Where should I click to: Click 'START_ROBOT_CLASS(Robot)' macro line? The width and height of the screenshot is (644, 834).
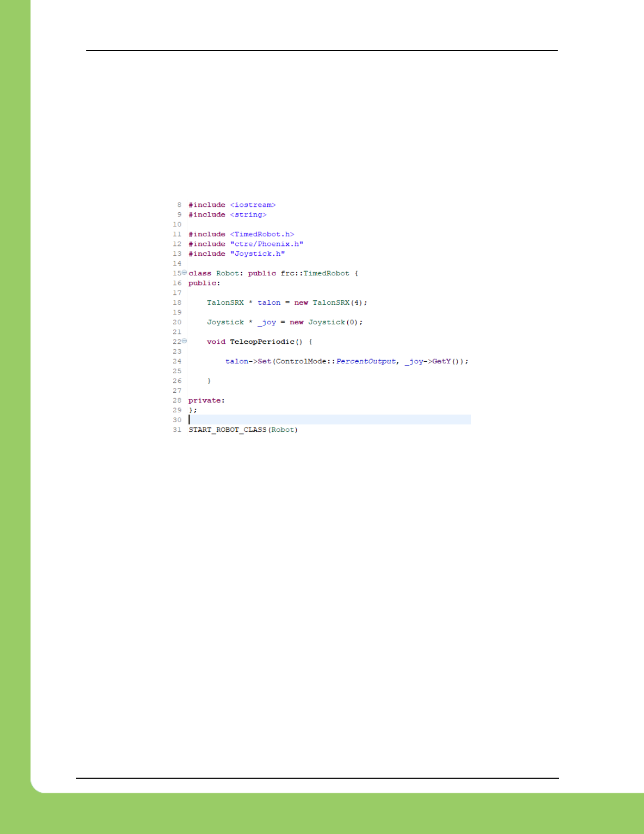click(243, 430)
